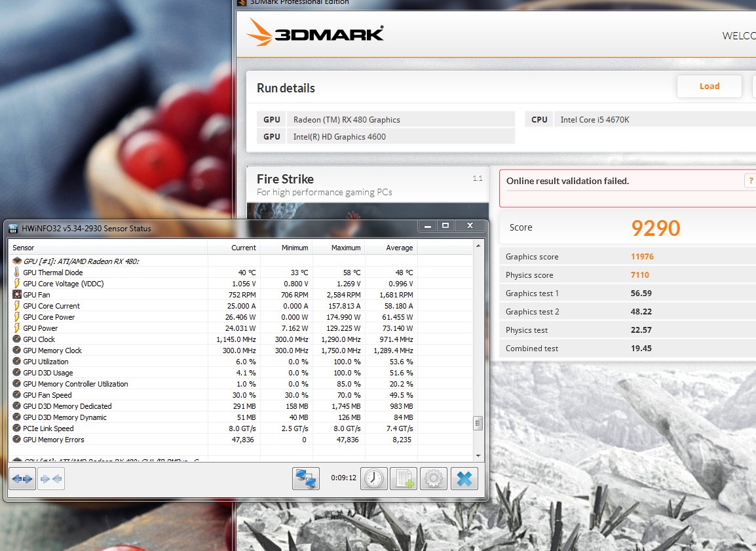Click the lightning icon beside GPU Core Power
This screenshot has height=551, width=756.
(x=17, y=316)
